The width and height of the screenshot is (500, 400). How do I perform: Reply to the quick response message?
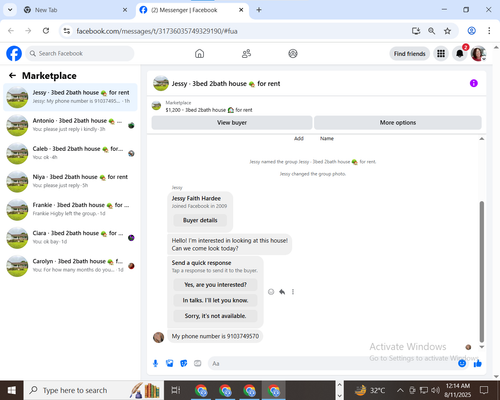(282, 292)
